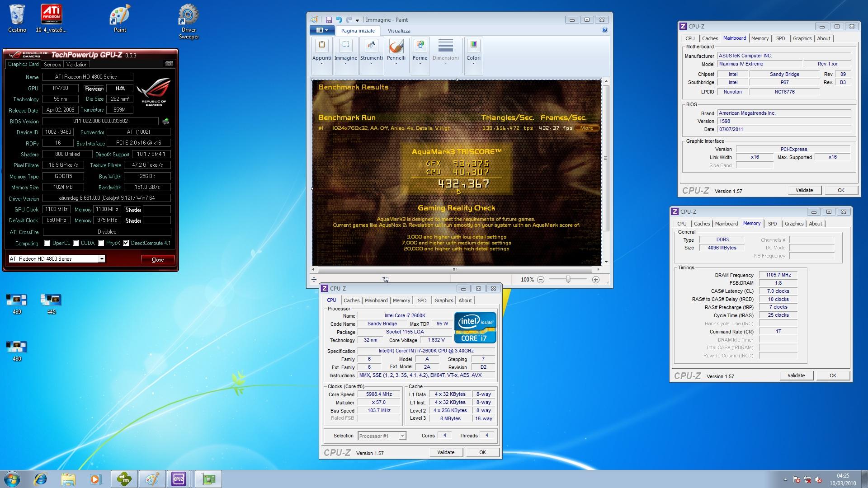Select the desktop file named 430
Image resolution: width=868 pixels, height=488 pixels.
(17, 351)
